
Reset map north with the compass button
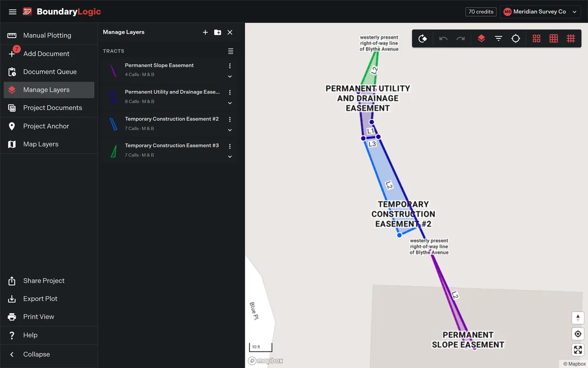[578, 318]
